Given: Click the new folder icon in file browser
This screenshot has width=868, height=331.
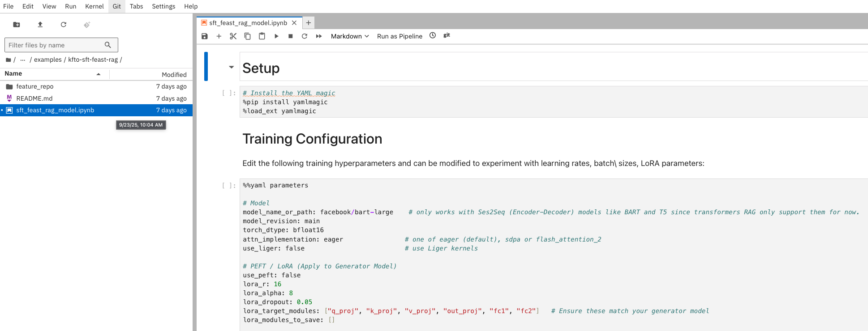Looking at the screenshot, I should (x=17, y=25).
